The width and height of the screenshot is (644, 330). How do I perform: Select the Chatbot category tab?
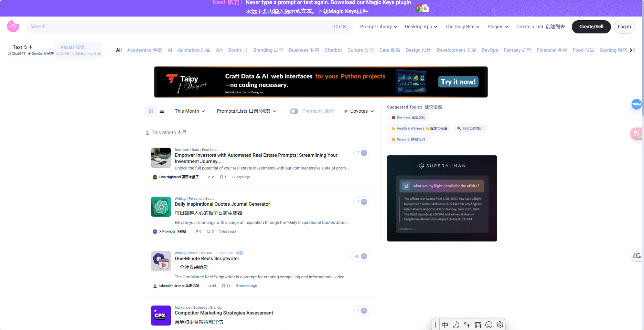tap(333, 50)
